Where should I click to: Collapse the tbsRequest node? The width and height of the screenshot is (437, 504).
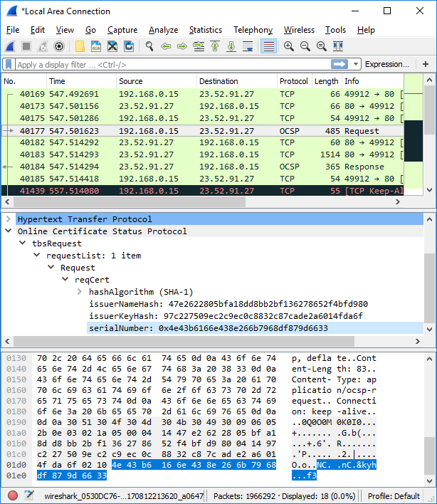point(23,243)
